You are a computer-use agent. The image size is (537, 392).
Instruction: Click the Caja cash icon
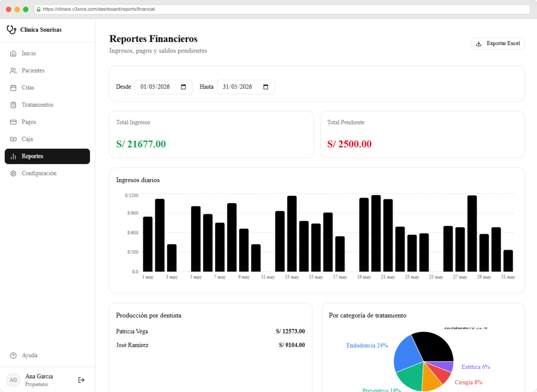pyautogui.click(x=13, y=139)
